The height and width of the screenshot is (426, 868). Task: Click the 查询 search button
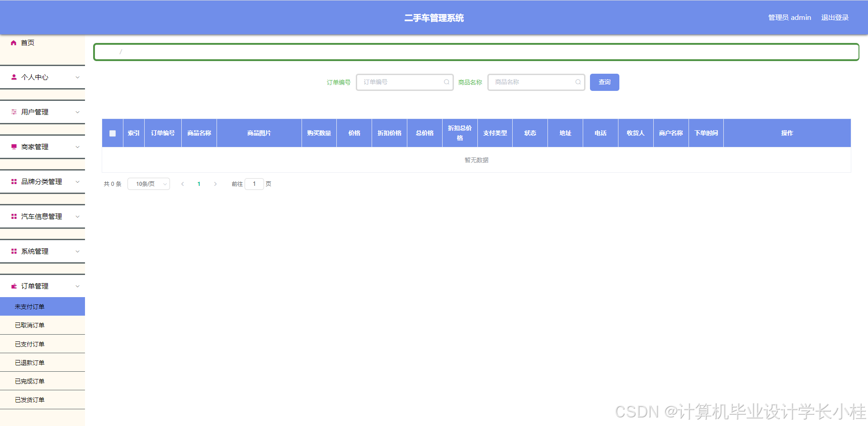[604, 82]
